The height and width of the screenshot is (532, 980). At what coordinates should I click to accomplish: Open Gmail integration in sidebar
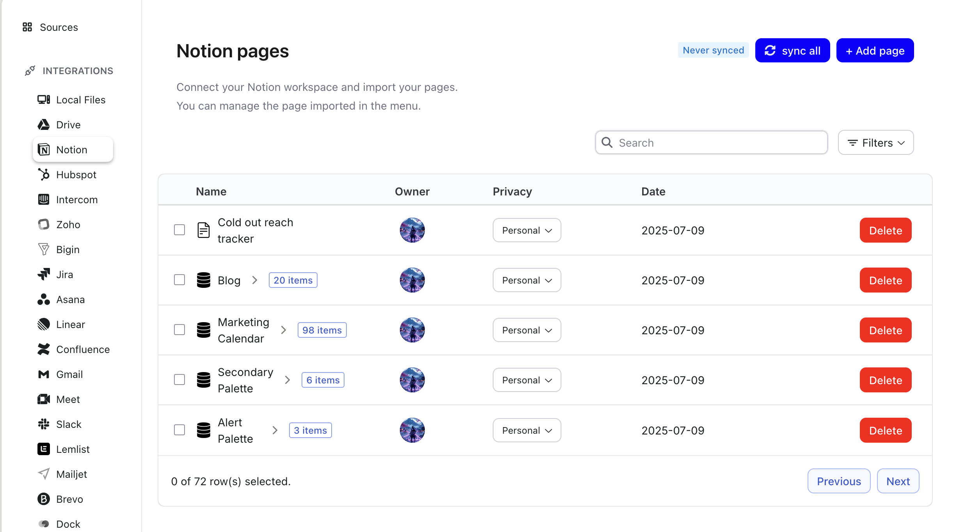(69, 374)
